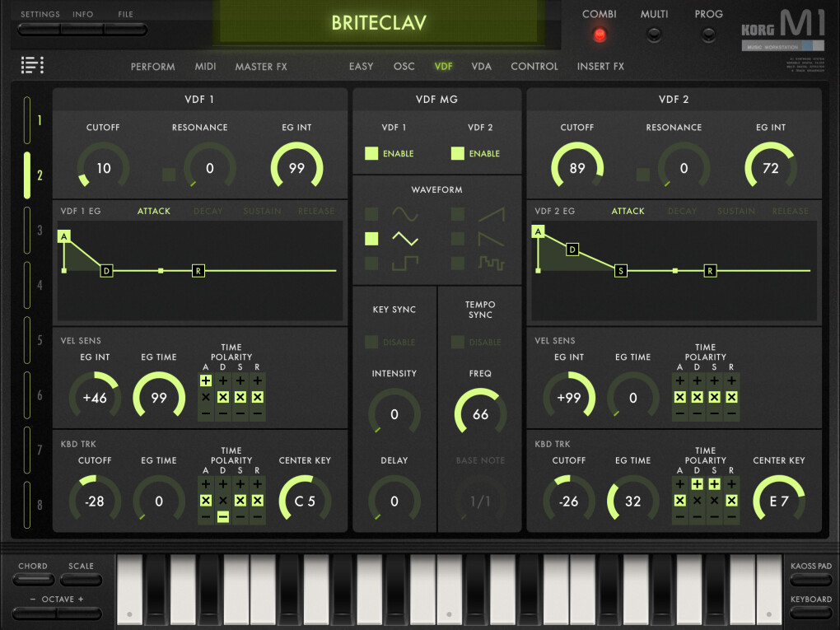The width and height of the screenshot is (840, 630).
Task: Select DECAY in VDF 1 EG
Action: point(208,211)
